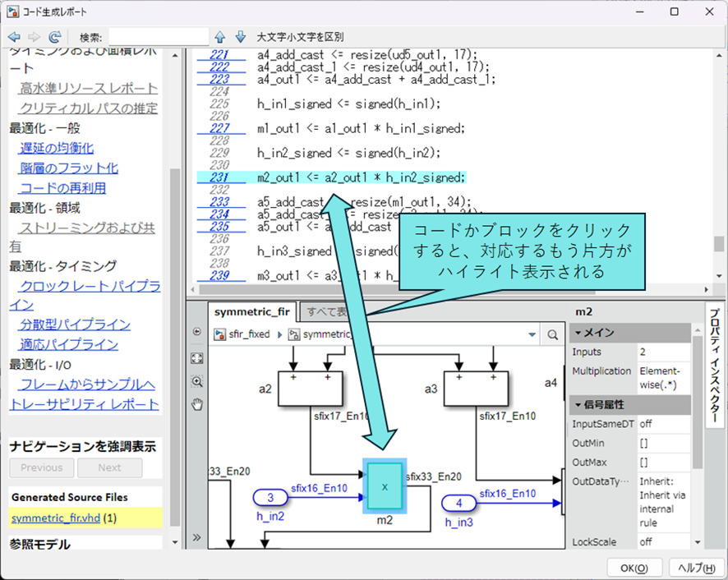
Task: Click the refresh report icon
Action: (x=55, y=37)
